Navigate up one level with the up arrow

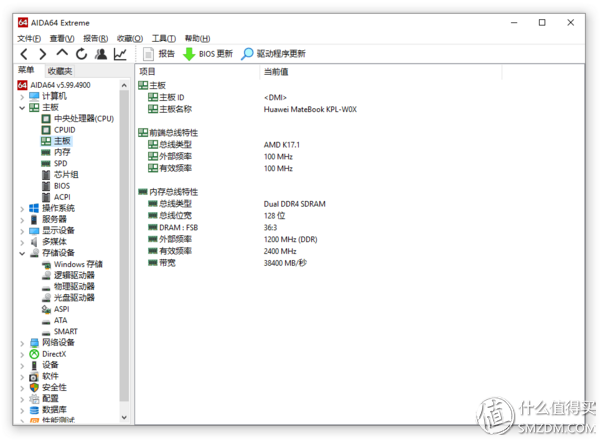click(62, 53)
